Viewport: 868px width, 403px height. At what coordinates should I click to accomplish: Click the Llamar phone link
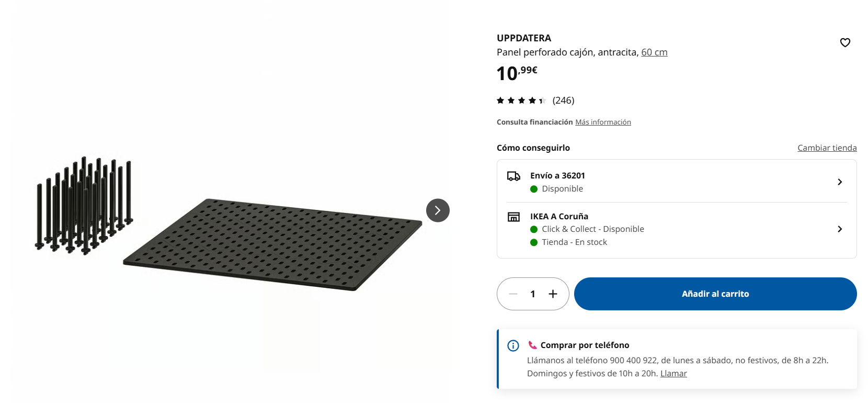[x=673, y=374]
